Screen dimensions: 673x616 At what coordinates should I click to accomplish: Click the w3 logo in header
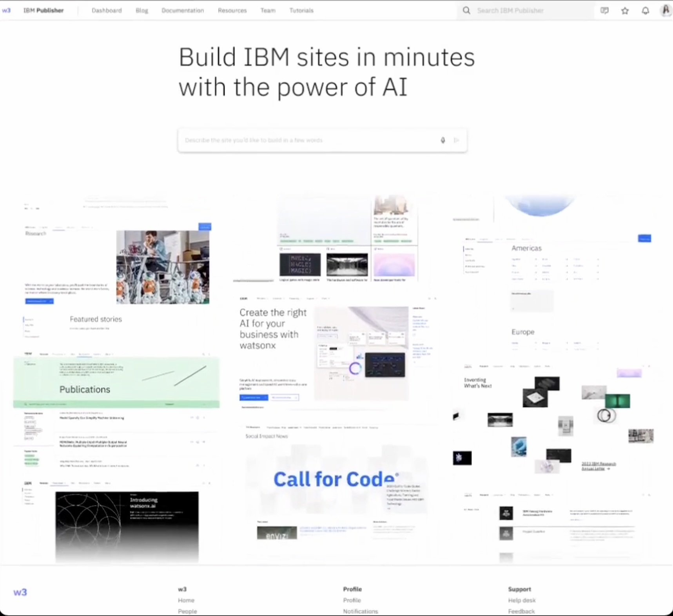tap(6, 11)
